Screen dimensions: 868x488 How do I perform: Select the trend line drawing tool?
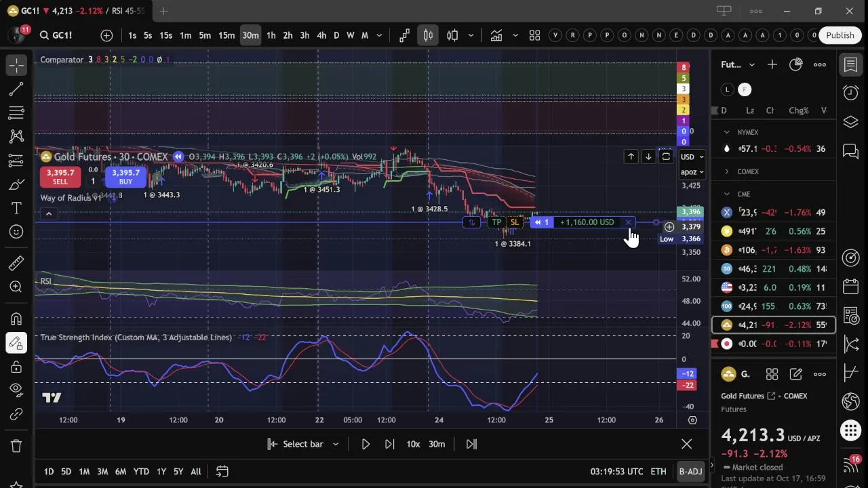(x=16, y=89)
